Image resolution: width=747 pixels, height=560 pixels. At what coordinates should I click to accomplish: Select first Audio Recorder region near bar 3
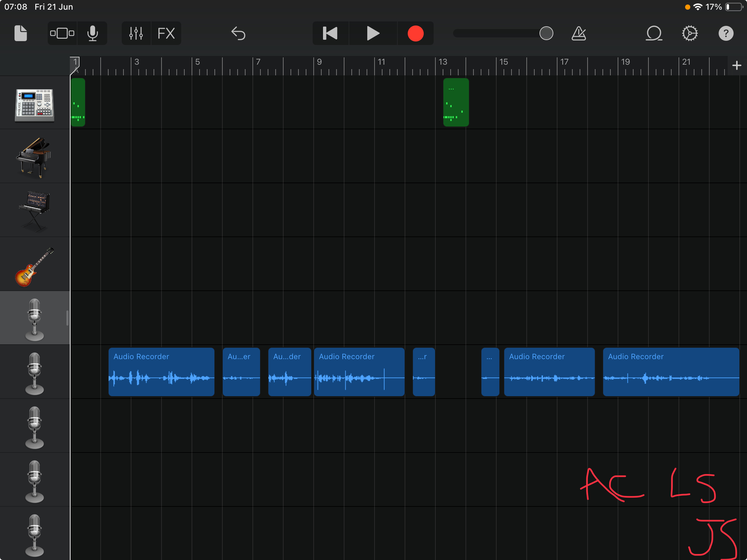[x=162, y=372]
